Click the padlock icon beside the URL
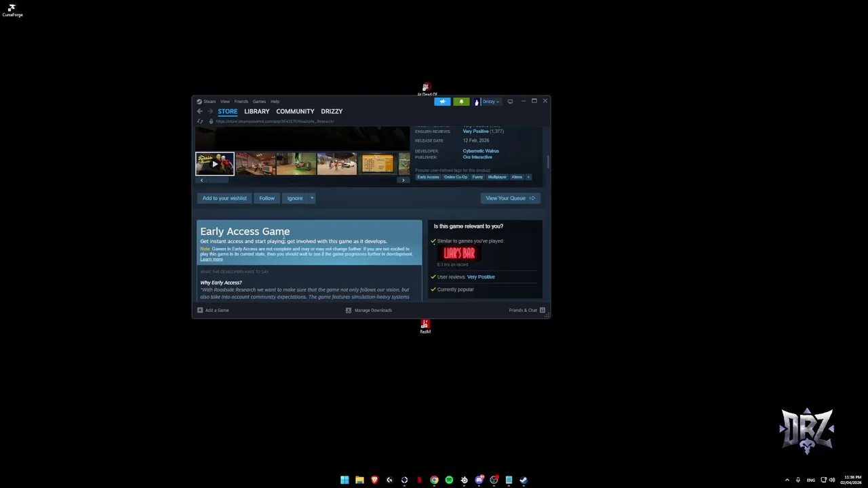This screenshot has width=868, height=488. [211, 121]
